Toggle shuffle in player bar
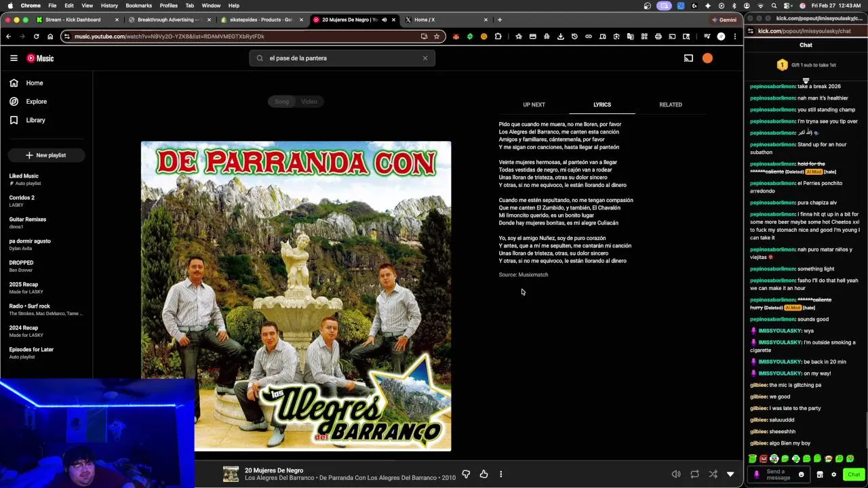This screenshot has height=488, width=868. 713,474
